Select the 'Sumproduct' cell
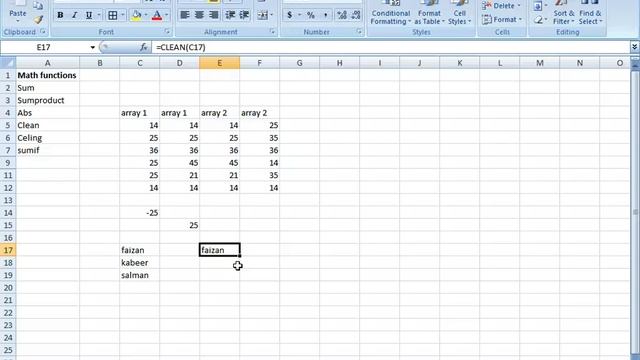This screenshot has height=360, width=640. pyautogui.click(x=47, y=100)
